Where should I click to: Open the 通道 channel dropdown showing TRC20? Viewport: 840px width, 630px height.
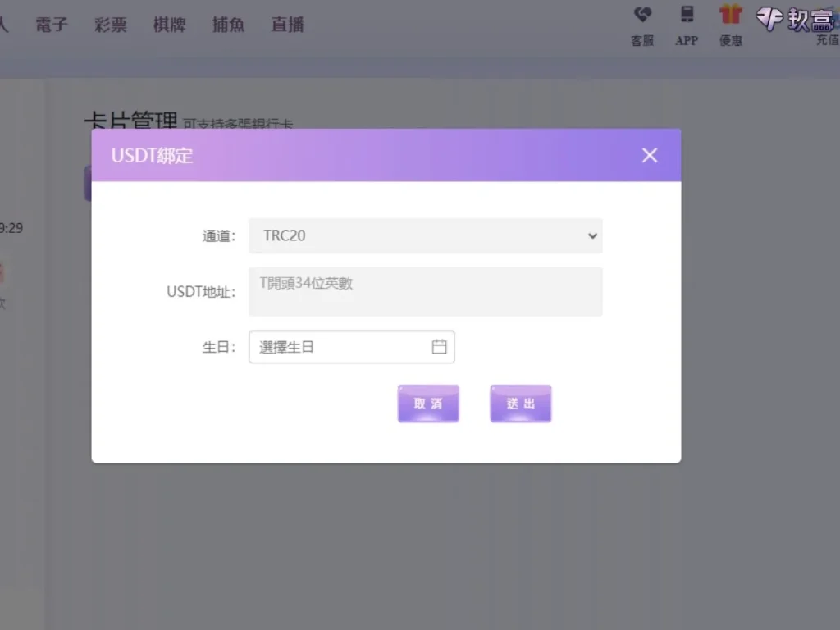425,235
